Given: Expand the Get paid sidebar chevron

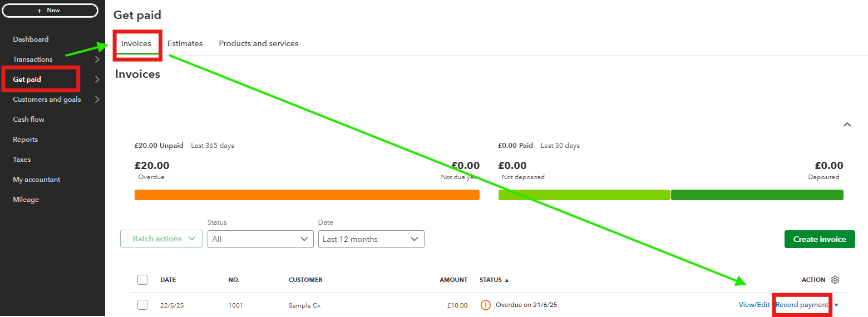Looking at the screenshot, I should pyautogui.click(x=97, y=80).
